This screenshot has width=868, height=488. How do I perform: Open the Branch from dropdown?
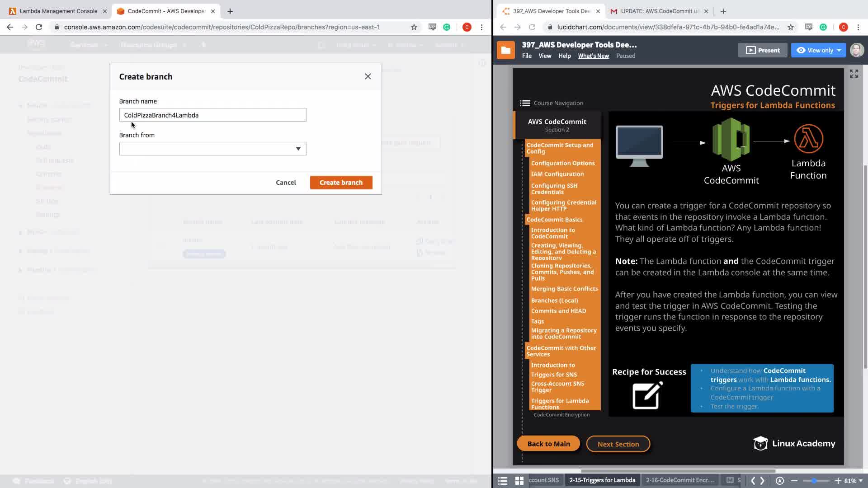pyautogui.click(x=213, y=149)
